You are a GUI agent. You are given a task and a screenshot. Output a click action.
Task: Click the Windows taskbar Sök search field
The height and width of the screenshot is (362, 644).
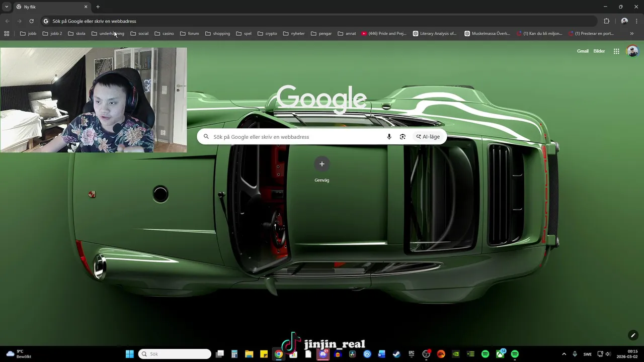coord(175,354)
